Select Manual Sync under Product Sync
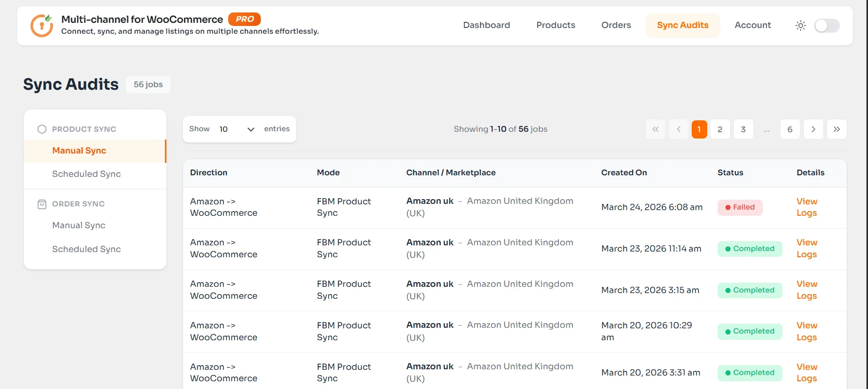The width and height of the screenshot is (868, 389). coord(95,151)
